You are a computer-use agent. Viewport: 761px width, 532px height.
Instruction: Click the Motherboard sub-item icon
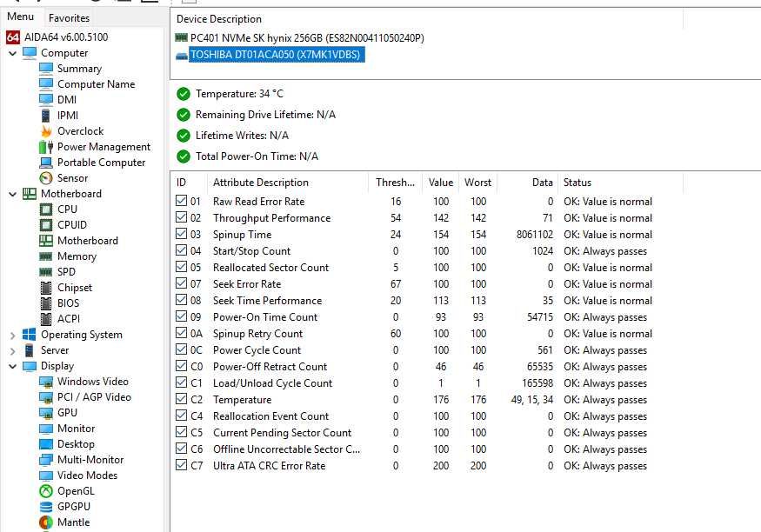click(45, 241)
